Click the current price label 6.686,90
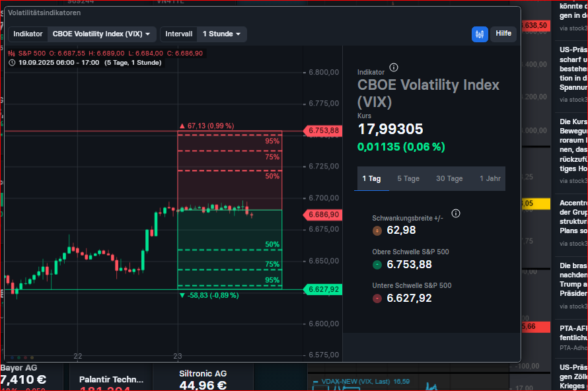The height and width of the screenshot is (391, 588). (324, 215)
